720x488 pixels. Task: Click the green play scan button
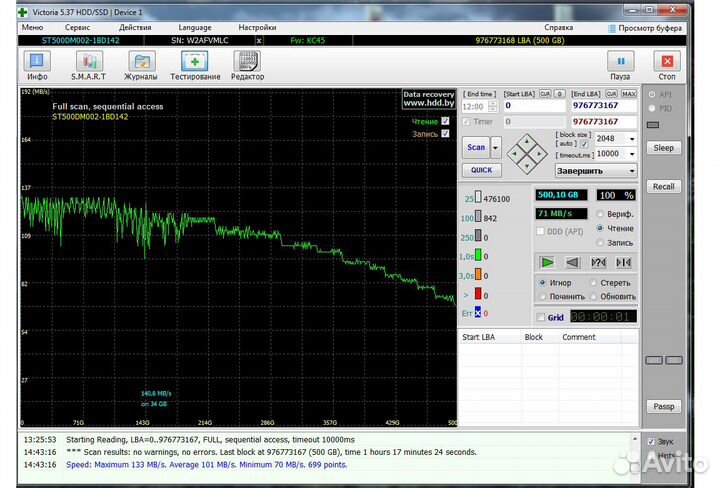coord(547,262)
